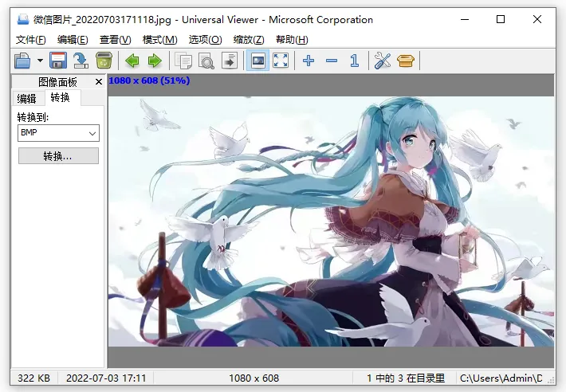Click the C:\Users\Admin path status entry
Screen dimensions: 566x392
[501, 378]
